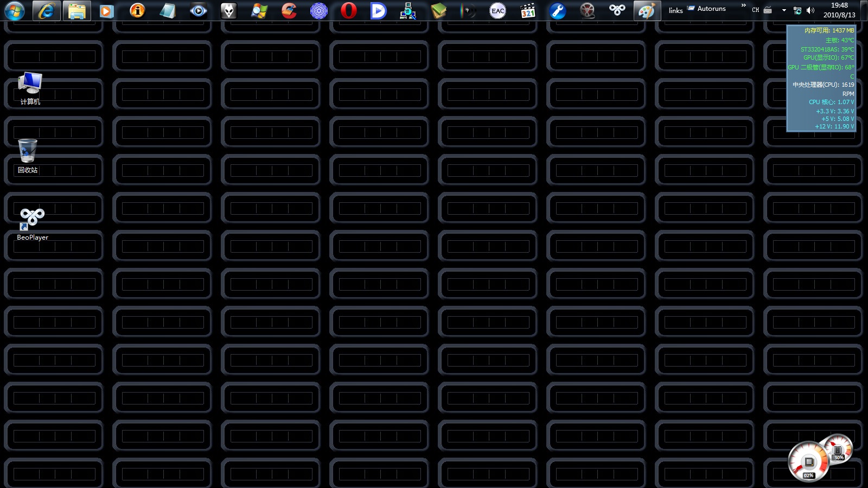Launch the blue eye media player icon
Viewport: 868px width, 488px height.
coord(198,10)
